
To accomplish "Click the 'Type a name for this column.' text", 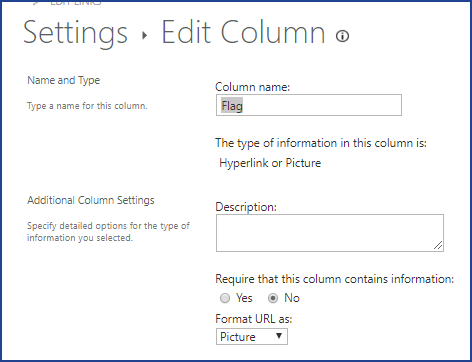I will [87, 106].
